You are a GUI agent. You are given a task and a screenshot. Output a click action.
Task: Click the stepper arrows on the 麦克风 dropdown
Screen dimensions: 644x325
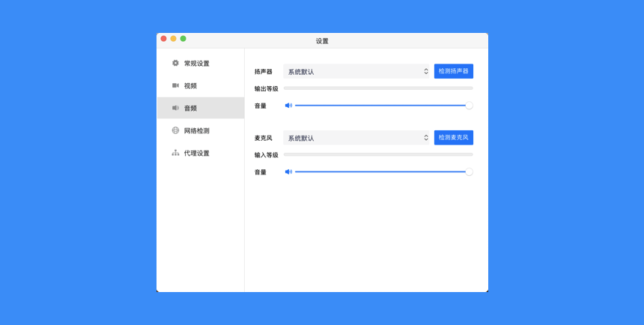click(x=426, y=138)
